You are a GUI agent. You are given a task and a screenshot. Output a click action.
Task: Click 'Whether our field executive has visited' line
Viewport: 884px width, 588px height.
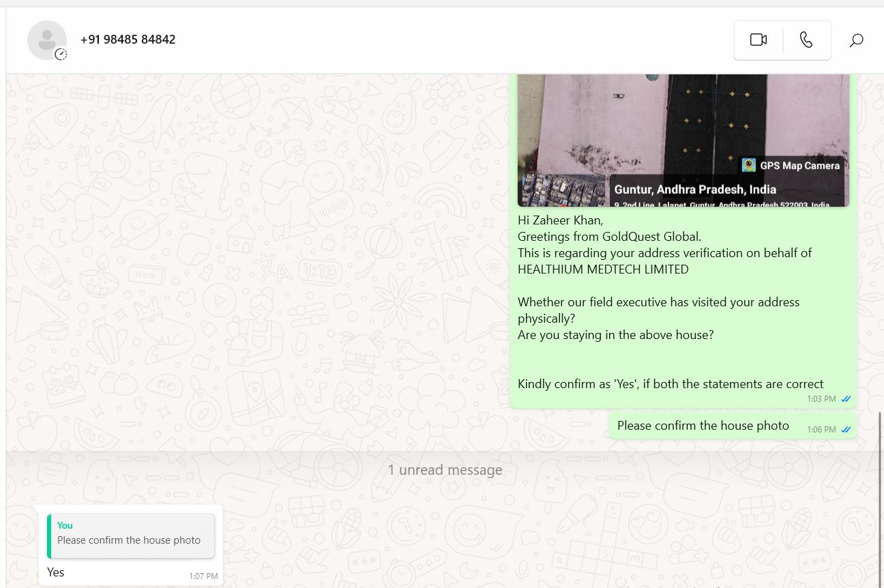(x=658, y=302)
